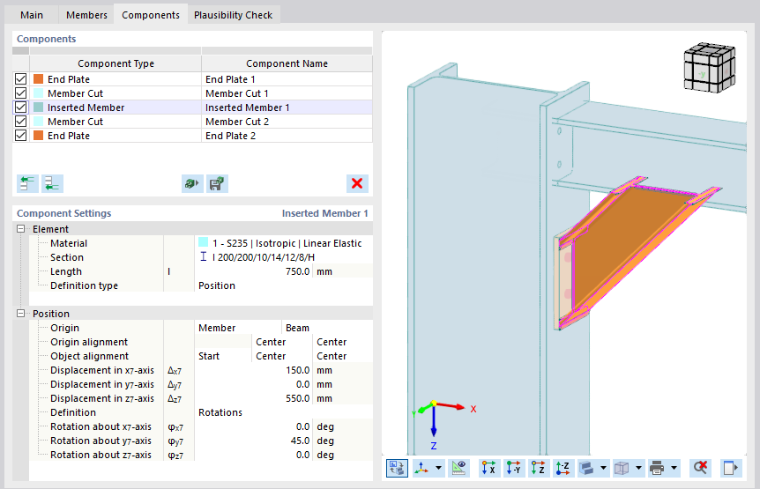Viewport: 760px width, 489px height.
Task: Set view in Z direction
Action: 538,468
